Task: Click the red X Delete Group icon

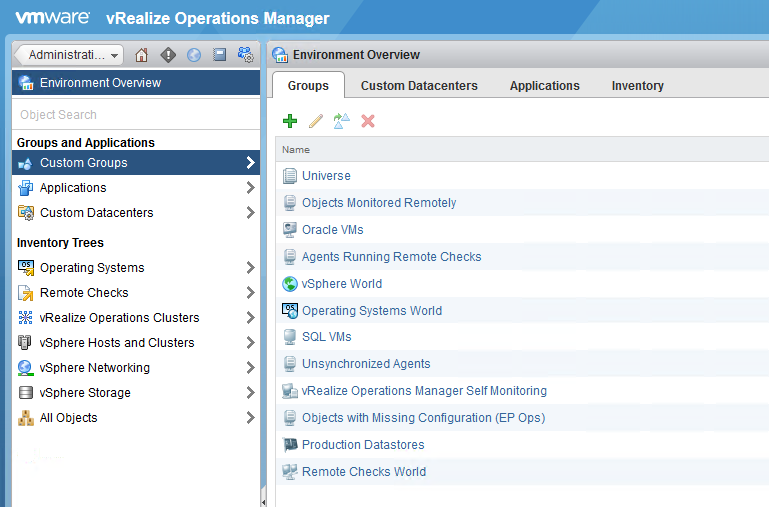Action: tap(368, 121)
